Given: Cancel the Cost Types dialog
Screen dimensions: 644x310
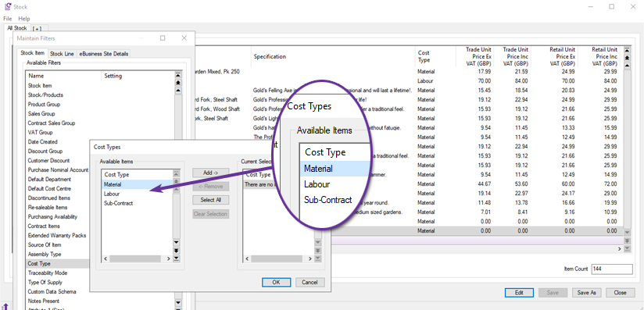Looking at the screenshot, I should pos(309,282).
